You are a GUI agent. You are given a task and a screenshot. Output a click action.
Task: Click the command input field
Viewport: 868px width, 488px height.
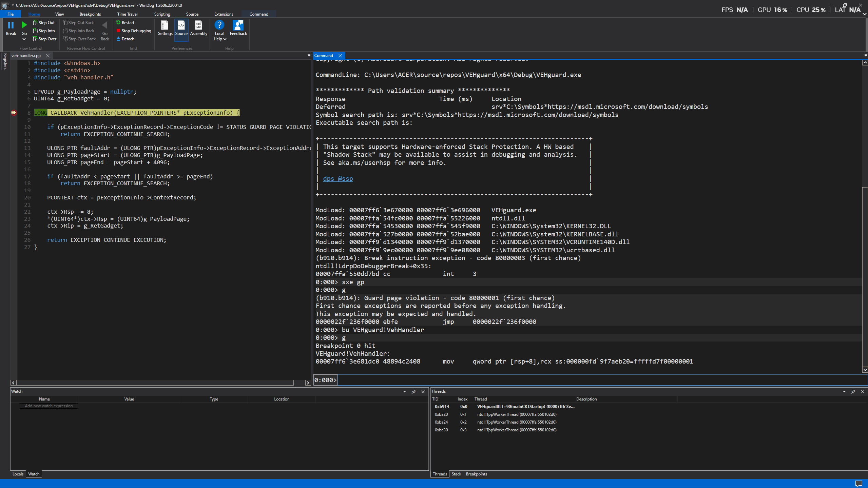[602, 380]
